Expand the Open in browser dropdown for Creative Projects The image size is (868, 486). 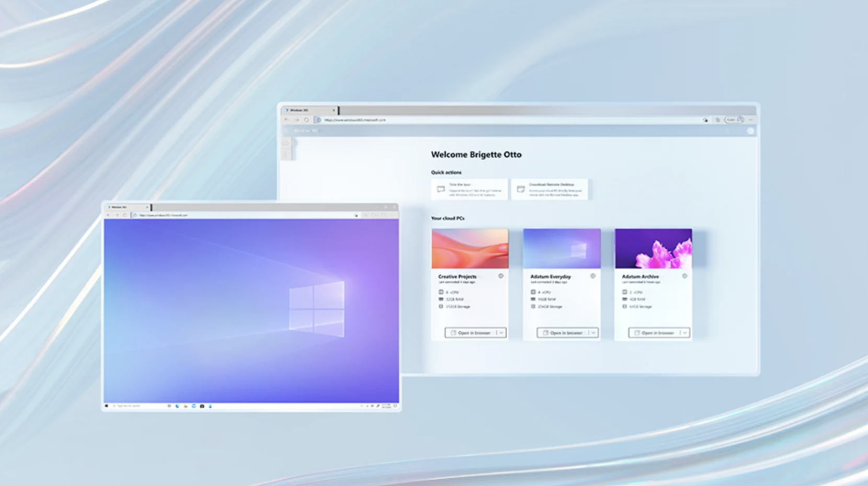pyautogui.click(x=501, y=333)
